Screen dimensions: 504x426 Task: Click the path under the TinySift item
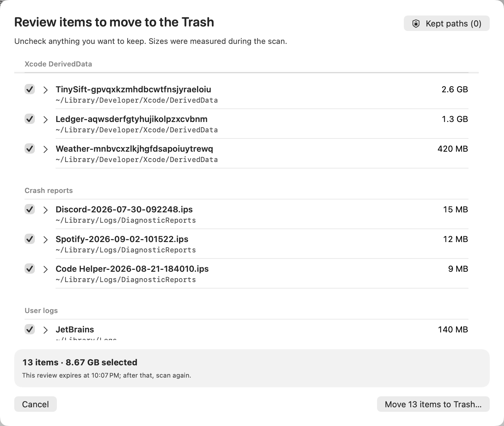coord(137,100)
